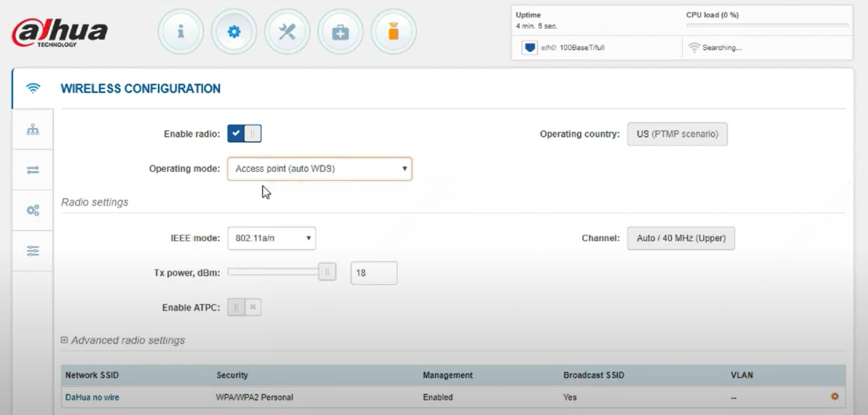This screenshot has width=868, height=415.
Task: Click the gear icon in the SSID row
Action: [835, 396]
